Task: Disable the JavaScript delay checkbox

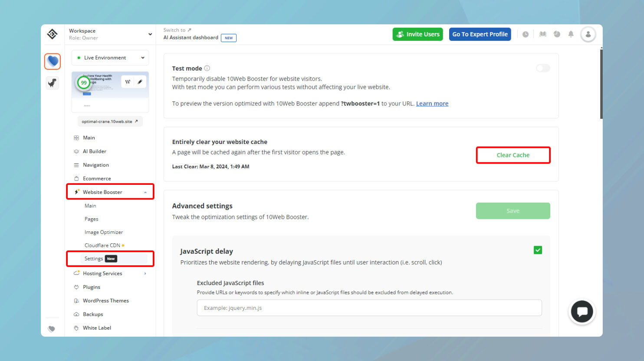Action: tap(538, 250)
